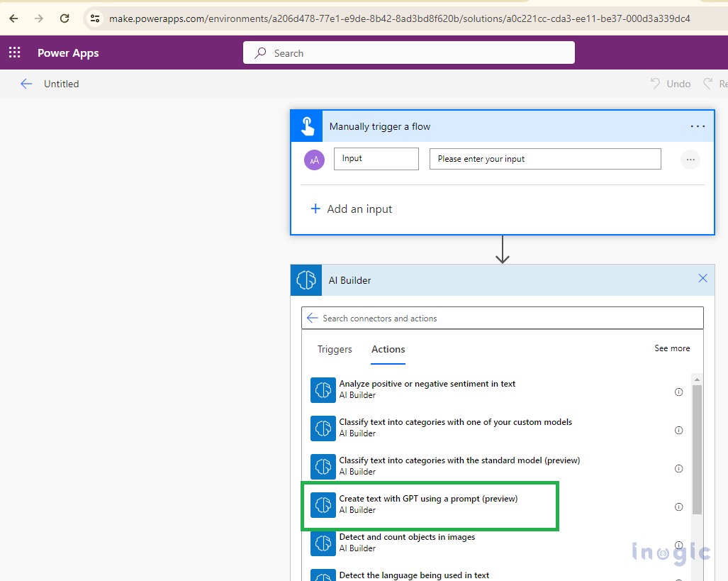728x581 pixels.
Task: Click the Search connectors and actions field
Action: (507, 319)
